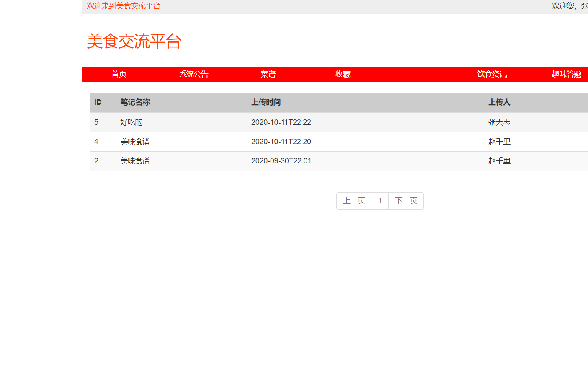Open the 趣味答题 navigation item
Viewport: 588px width, 367px height.
(x=566, y=74)
